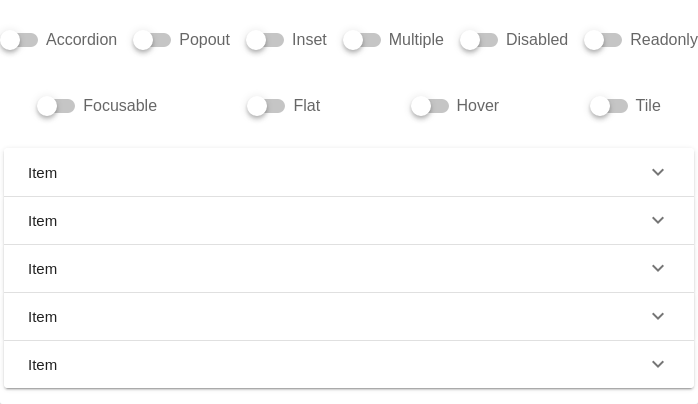Enable the Hover switch
This screenshot has width=698, height=404.
[x=430, y=106]
